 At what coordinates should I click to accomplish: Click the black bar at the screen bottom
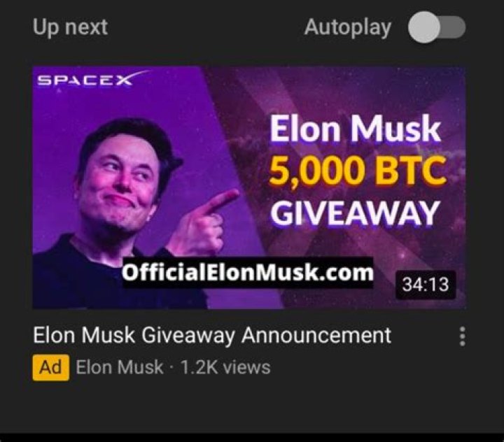(x=252, y=438)
